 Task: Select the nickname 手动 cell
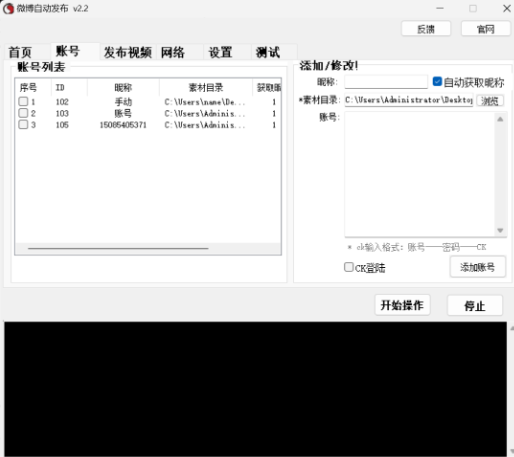tap(123, 102)
